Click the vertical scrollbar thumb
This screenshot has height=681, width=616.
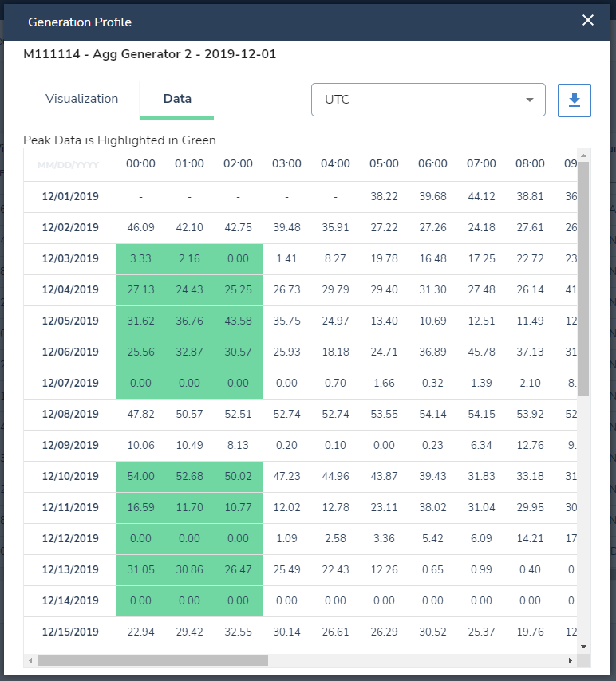(584, 279)
